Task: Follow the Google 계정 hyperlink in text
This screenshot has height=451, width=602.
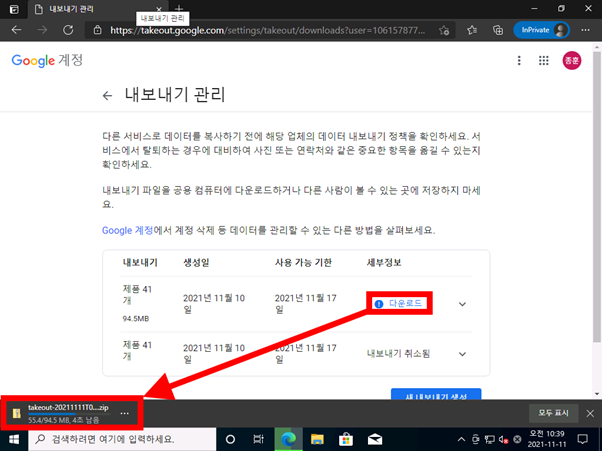Action: [x=127, y=230]
